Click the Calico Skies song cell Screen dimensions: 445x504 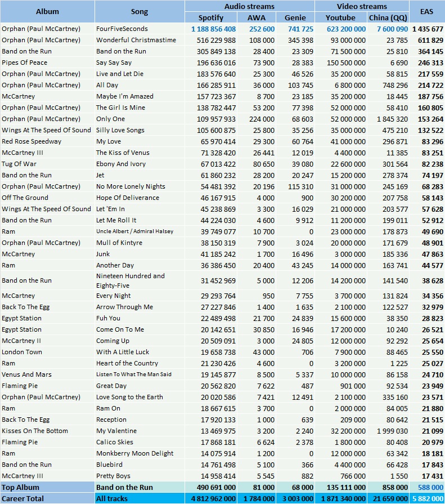(x=140, y=441)
